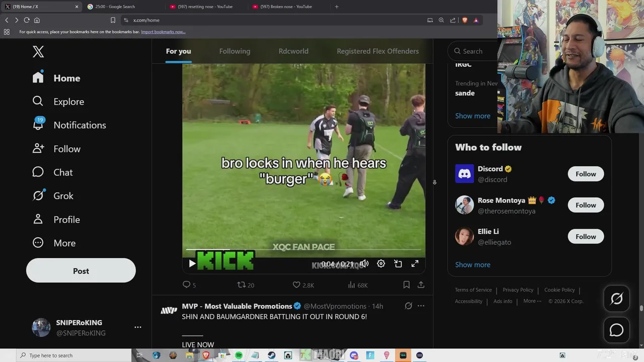Reload the current page

tap(27, 20)
